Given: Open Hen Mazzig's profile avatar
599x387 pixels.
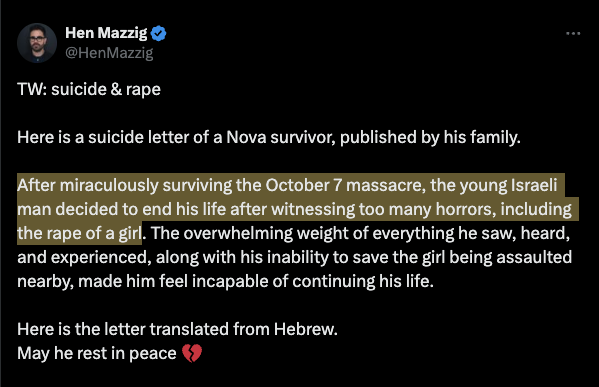Looking at the screenshot, I should pyautogui.click(x=37, y=43).
